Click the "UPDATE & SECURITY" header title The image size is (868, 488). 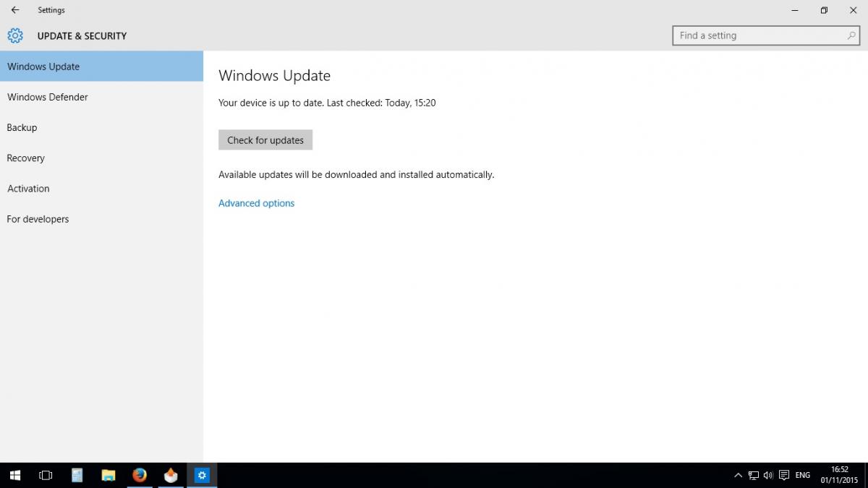tap(82, 35)
